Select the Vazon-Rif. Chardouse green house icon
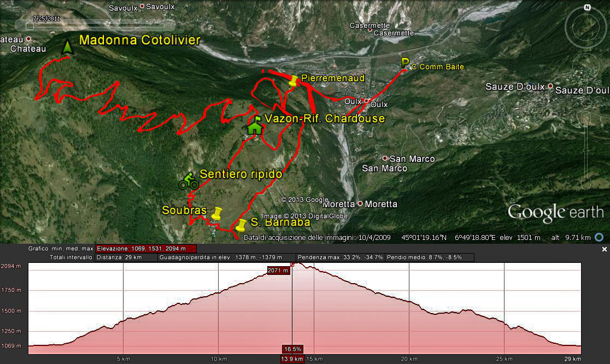The width and height of the screenshot is (610, 364). (254, 126)
